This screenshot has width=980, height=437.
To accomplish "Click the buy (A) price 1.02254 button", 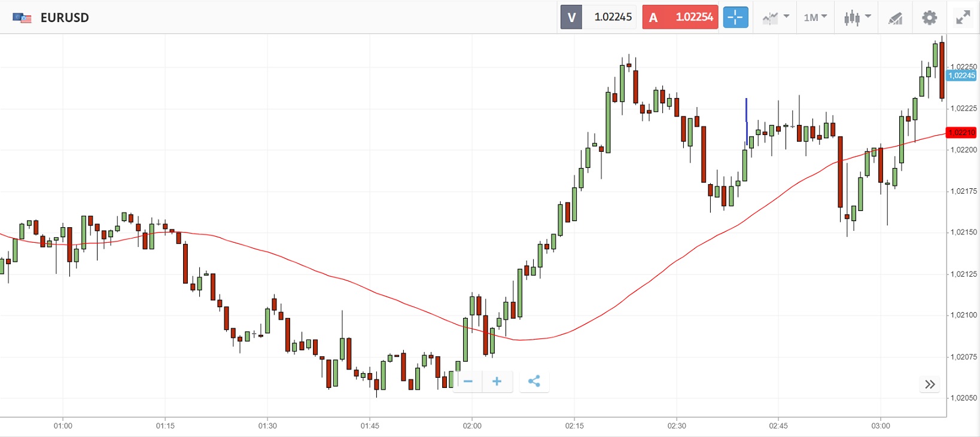I will 680,17.
